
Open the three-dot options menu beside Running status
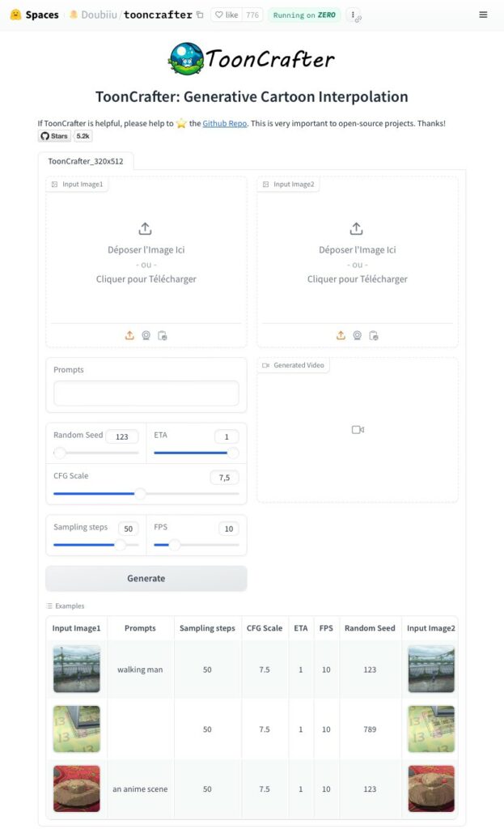point(354,15)
